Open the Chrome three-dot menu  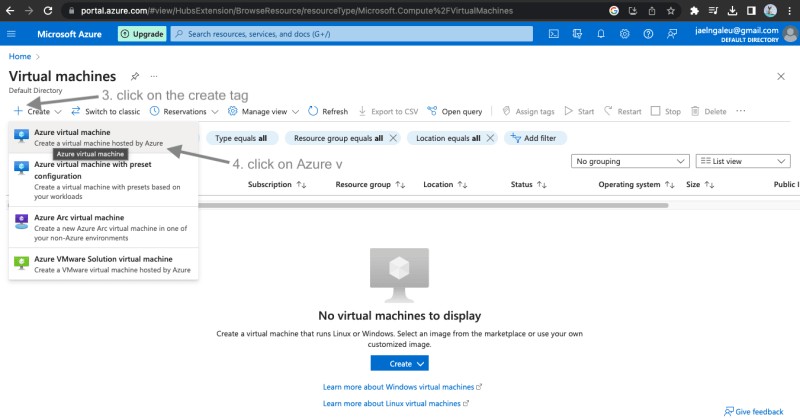(x=789, y=10)
